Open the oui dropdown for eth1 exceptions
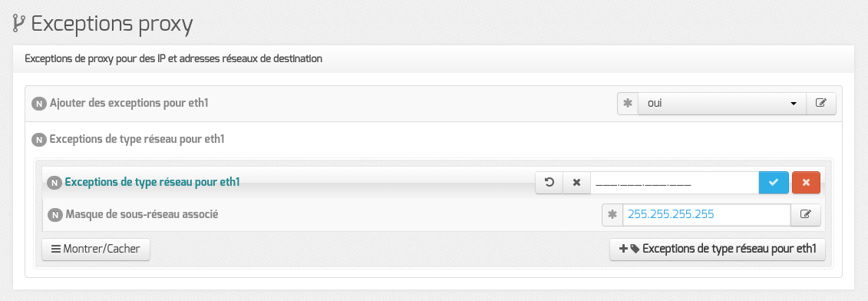This screenshot has height=301, width=868. 722,104
